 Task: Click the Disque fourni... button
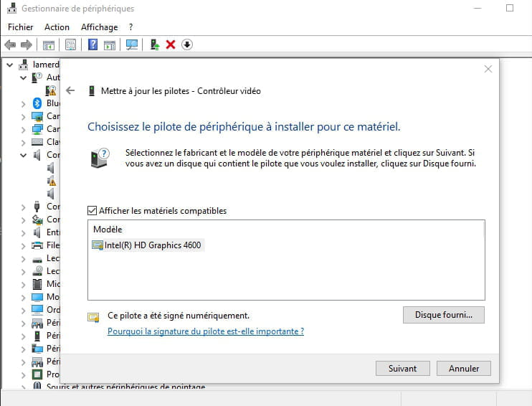[x=444, y=315]
